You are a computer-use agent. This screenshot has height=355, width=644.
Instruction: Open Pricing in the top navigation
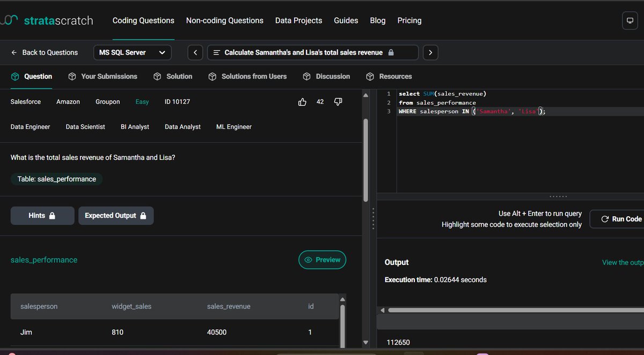(x=409, y=20)
